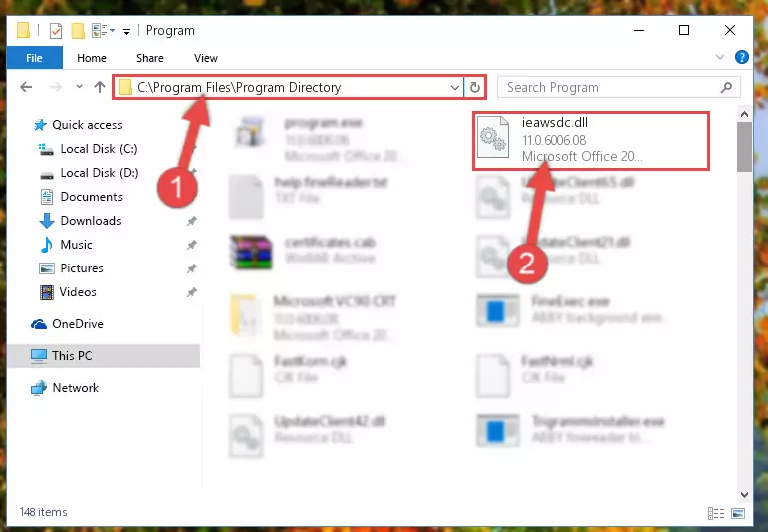Maximize the Program window

[684, 30]
